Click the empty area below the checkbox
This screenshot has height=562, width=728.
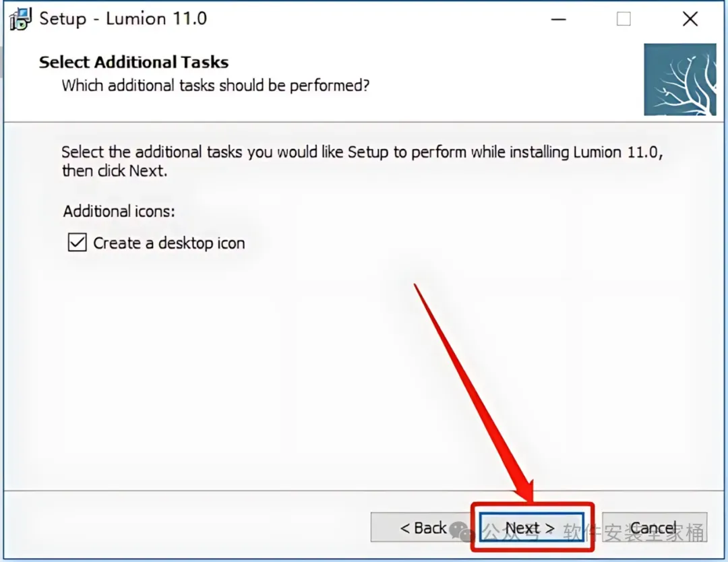[325, 371]
